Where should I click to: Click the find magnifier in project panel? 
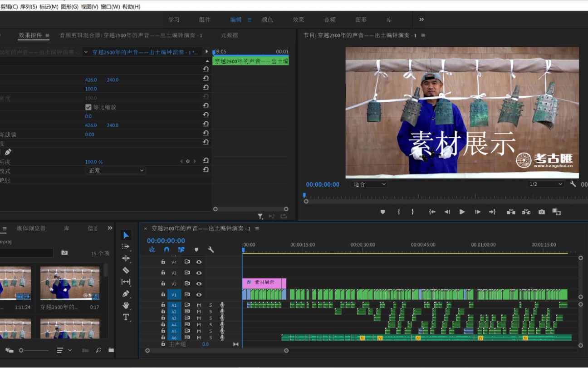click(x=98, y=350)
